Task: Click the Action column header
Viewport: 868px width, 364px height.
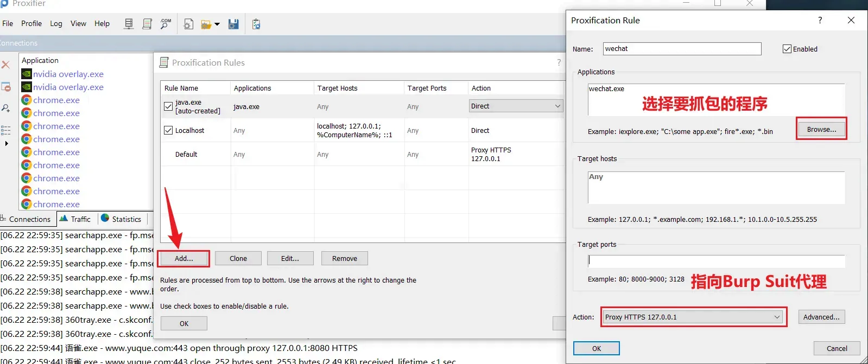Action: [x=516, y=88]
